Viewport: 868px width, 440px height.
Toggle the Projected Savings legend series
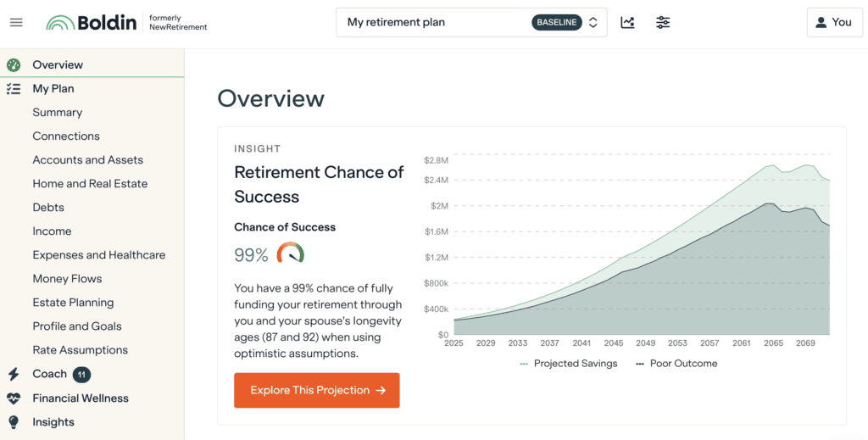pyautogui.click(x=568, y=364)
